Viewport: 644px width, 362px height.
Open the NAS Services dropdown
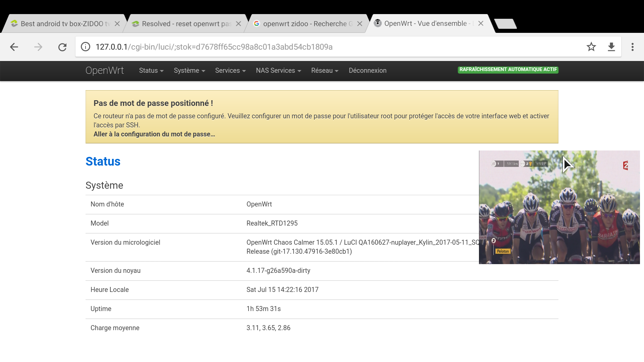click(x=278, y=70)
